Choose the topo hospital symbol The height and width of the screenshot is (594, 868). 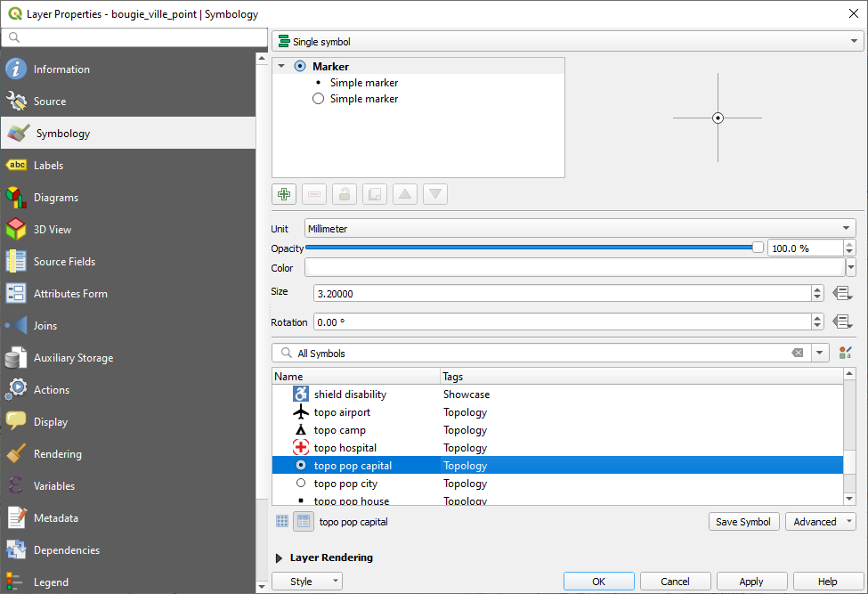345,448
